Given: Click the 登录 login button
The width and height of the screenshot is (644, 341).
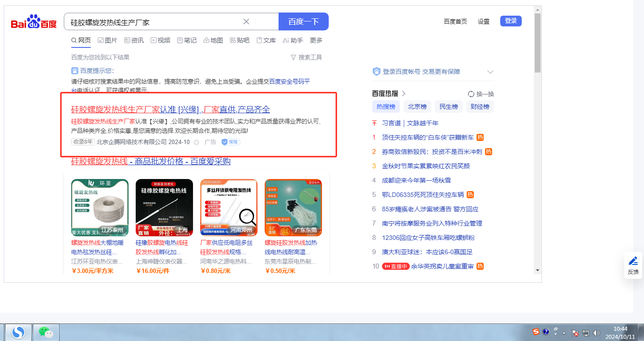Looking at the screenshot, I should 511,21.
